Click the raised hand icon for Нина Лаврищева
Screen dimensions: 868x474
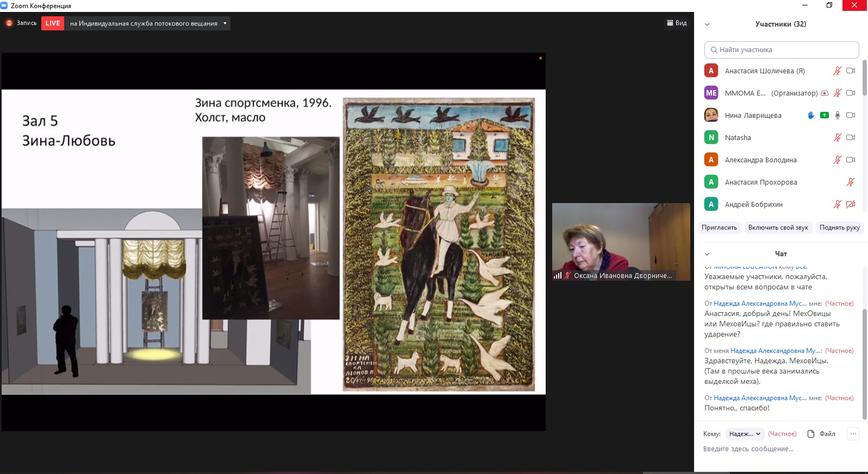[x=811, y=115]
